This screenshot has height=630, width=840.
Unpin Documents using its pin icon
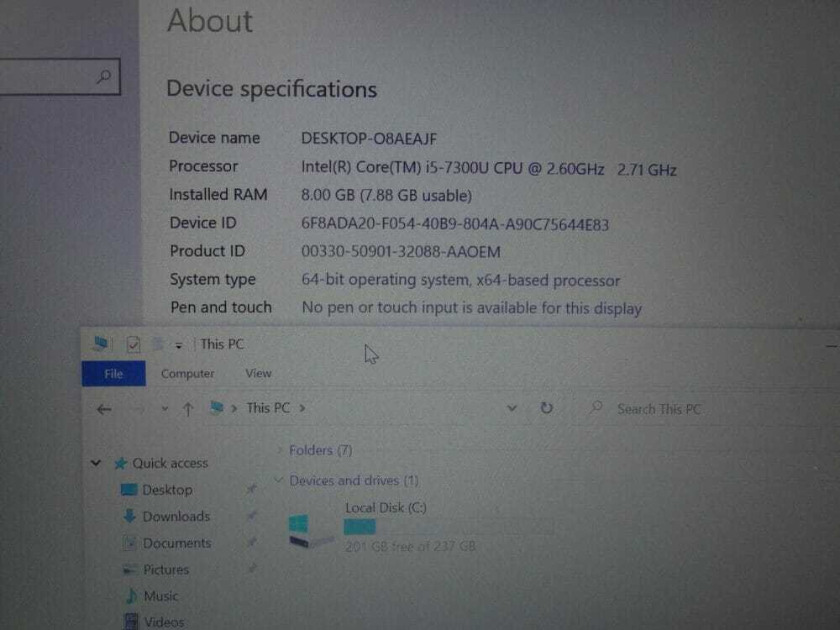tap(251, 542)
